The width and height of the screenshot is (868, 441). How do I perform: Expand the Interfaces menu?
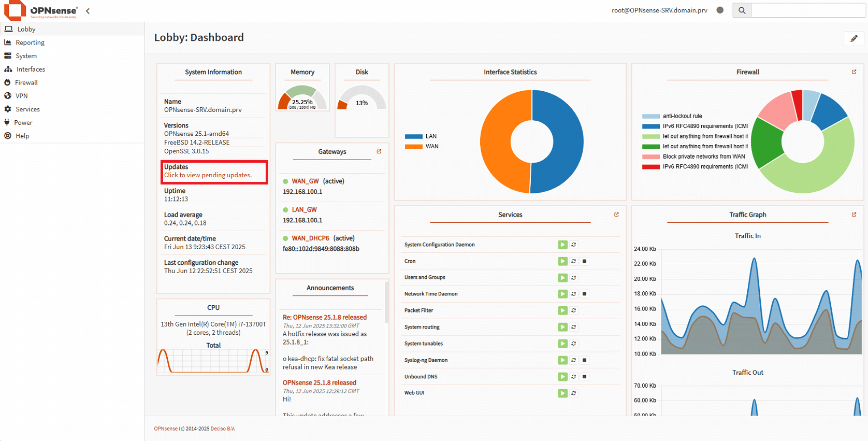coord(72,69)
